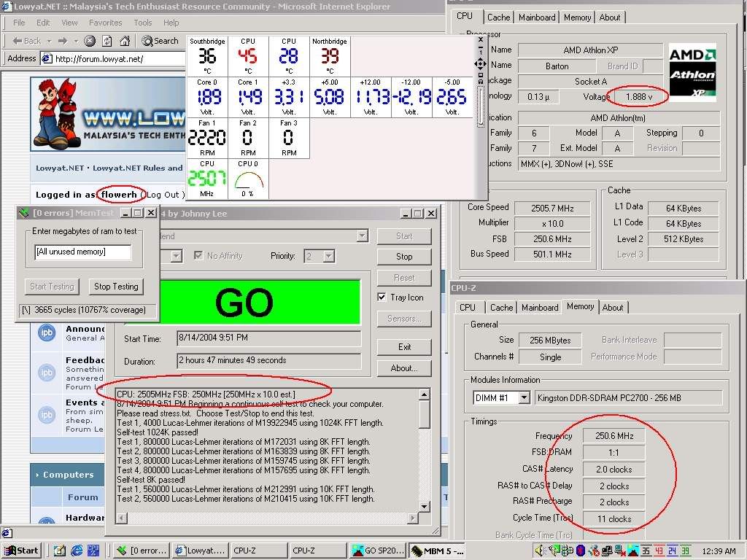Image resolution: width=747 pixels, height=560 pixels.
Task: Click the MBM 5 taskbar button
Action: (437, 551)
